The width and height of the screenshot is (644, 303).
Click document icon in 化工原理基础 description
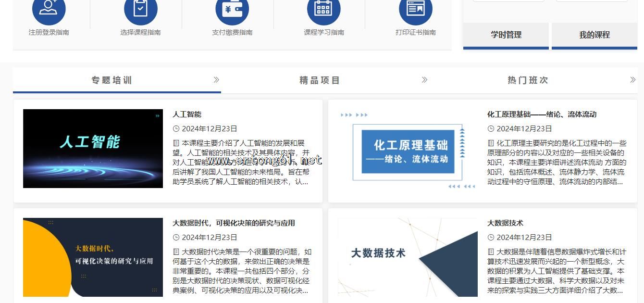[491, 143]
